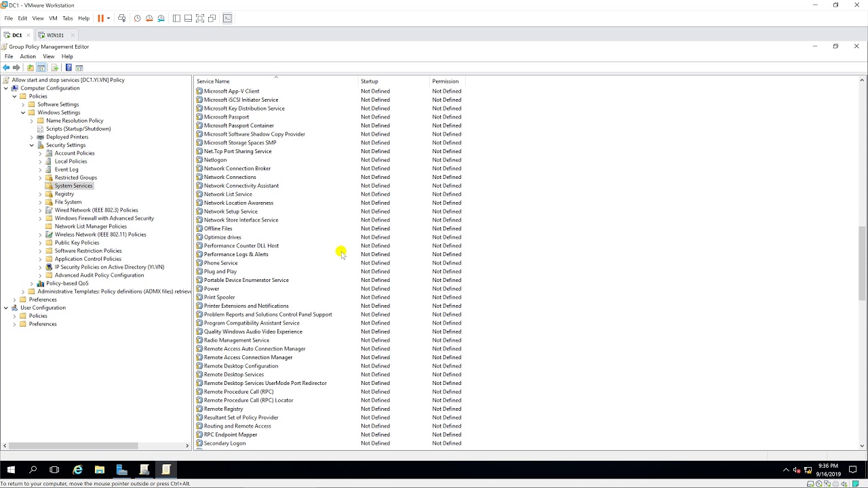Viewport: 868px width, 488px height.
Task: Open Help with the blue question icon
Action: click(68, 68)
